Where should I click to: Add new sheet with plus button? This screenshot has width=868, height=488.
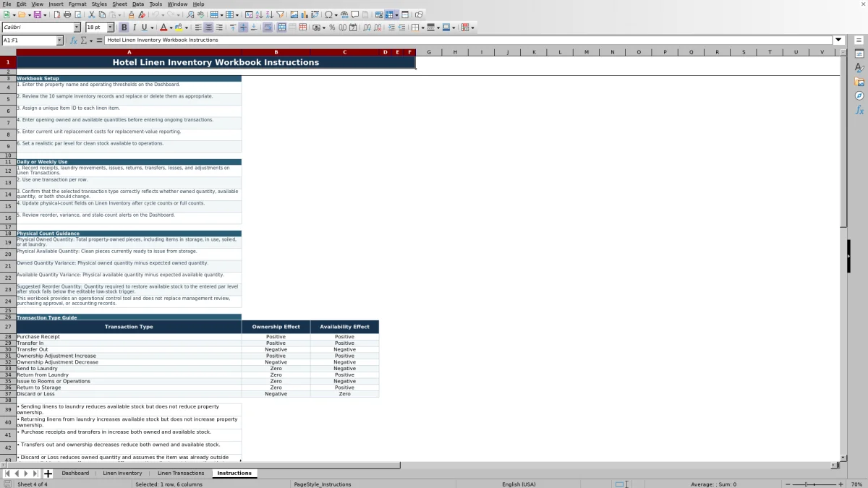pyautogui.click(x=48, y=474)
